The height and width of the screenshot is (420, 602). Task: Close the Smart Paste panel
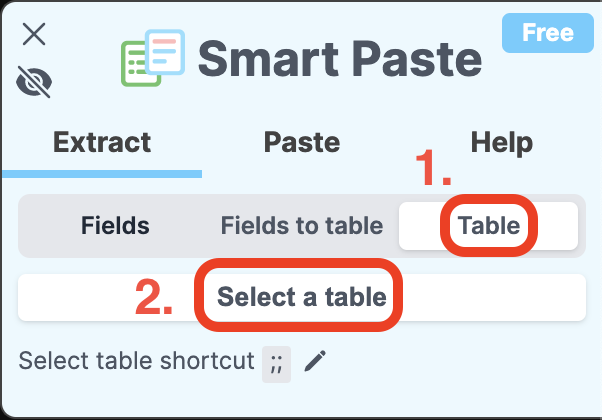(34, 34)
